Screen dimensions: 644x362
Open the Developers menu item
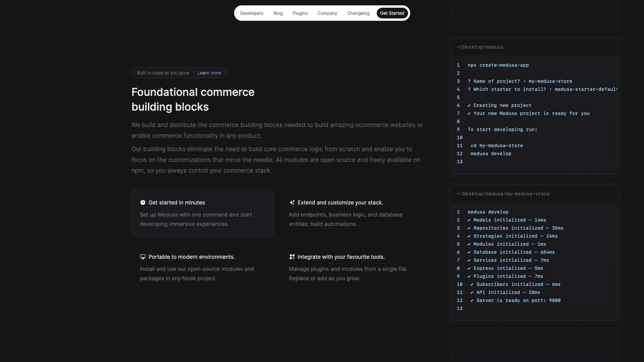click(252, 13)
